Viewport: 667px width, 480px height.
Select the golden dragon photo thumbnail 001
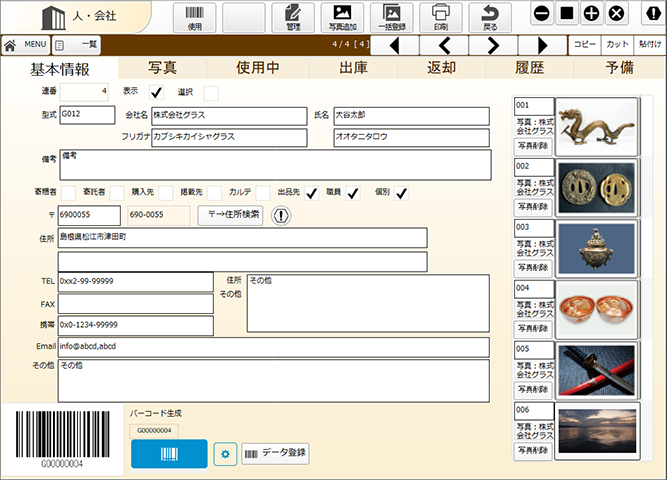[x=596, y=126]
